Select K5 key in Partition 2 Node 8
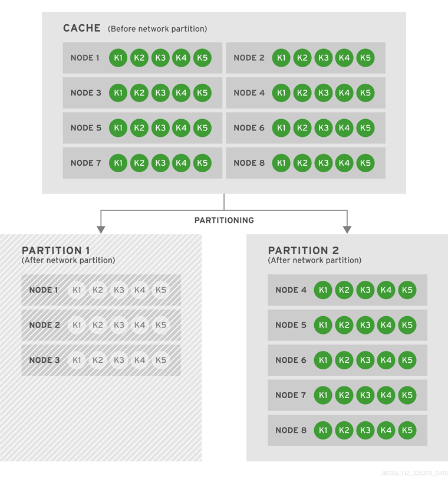Screen dimensions: 448x479 coord(407,431)
